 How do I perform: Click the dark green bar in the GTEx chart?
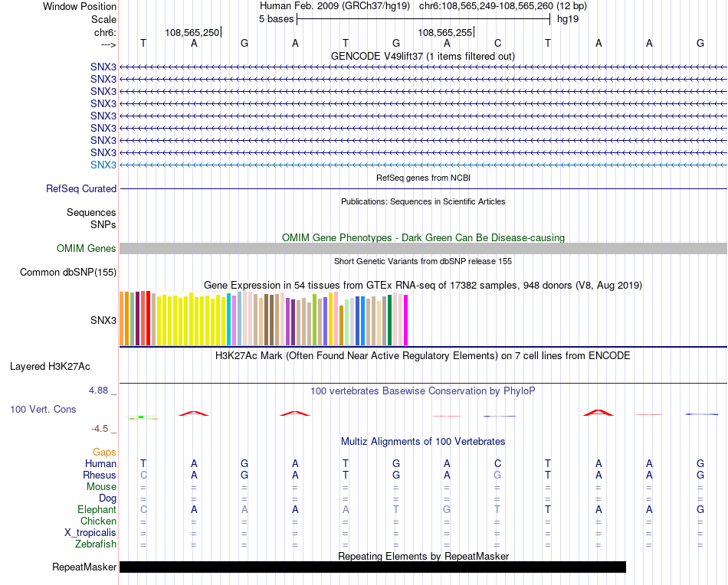(389, 320)
